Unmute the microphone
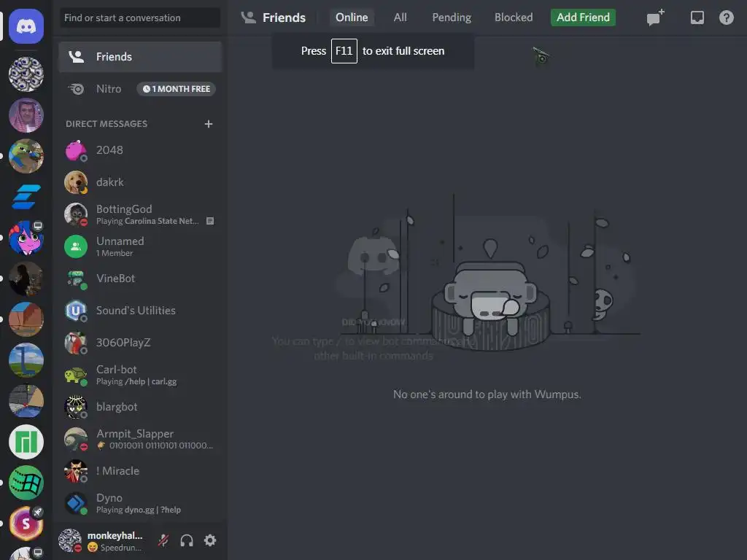 click(x=163, y=540)
